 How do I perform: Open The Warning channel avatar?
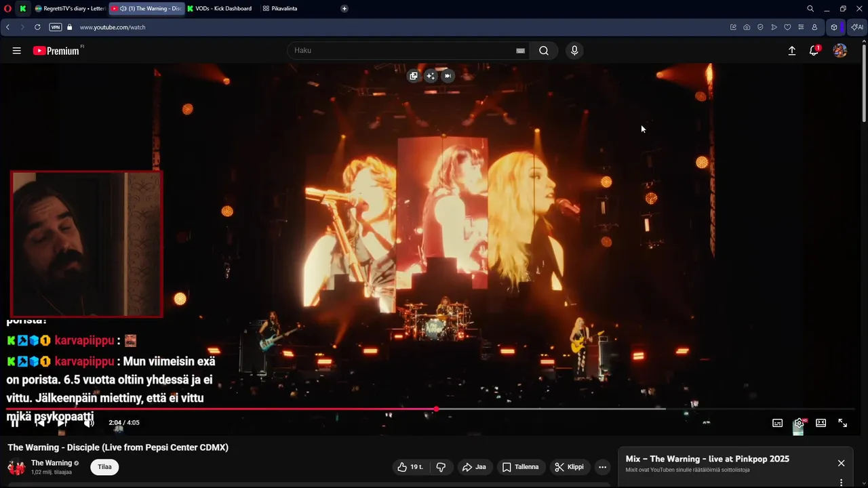pyautogui.click(x=16, y=467)
